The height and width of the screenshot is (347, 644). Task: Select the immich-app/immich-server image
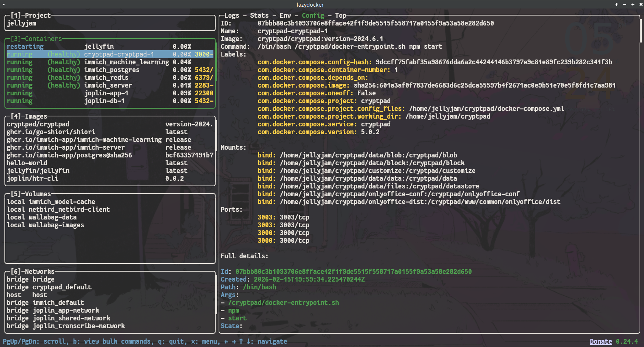point(110,147)
